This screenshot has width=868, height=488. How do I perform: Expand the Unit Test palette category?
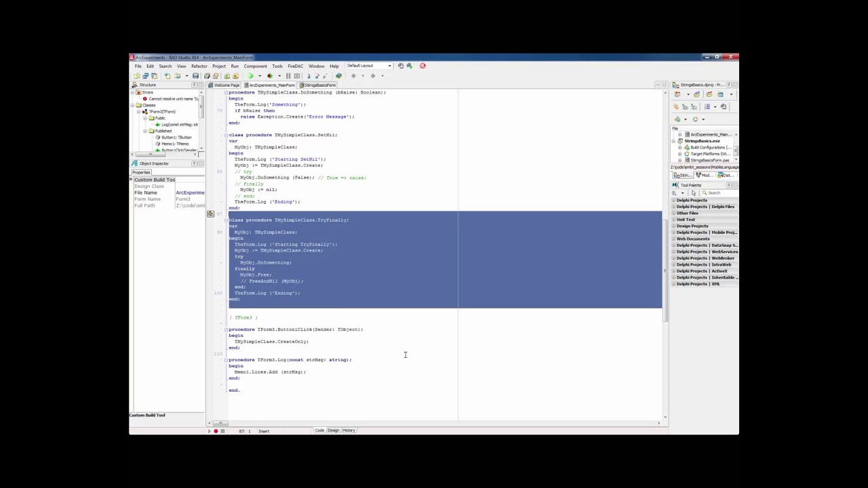(673, 220)
